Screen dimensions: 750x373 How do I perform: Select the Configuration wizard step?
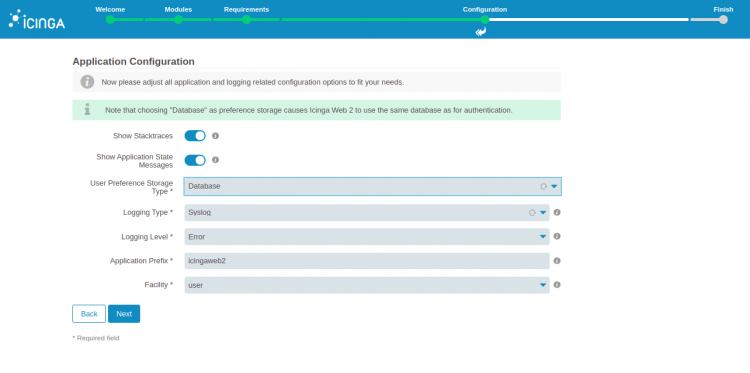pos(485,20)
